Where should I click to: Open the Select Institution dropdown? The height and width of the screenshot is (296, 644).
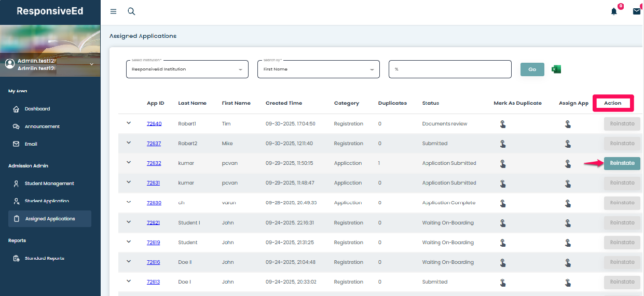coord(187,69)
